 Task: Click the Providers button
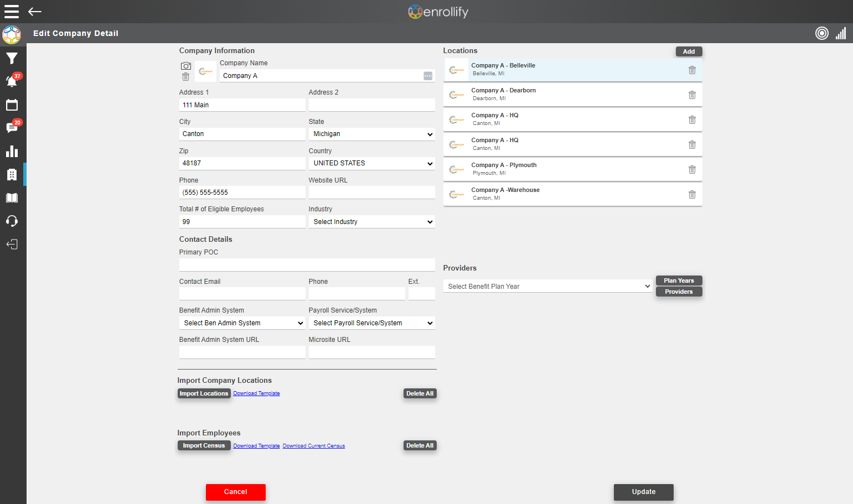click(x=679, y=292)
